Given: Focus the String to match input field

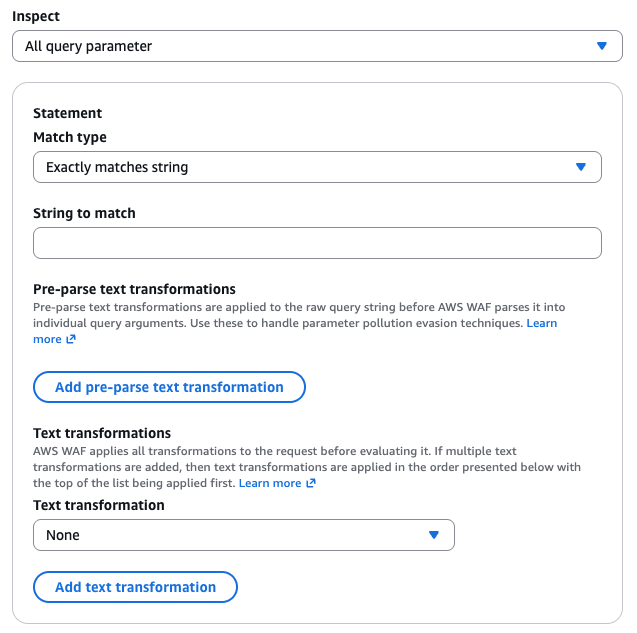Looking at the screenshot, I should 317,243.
